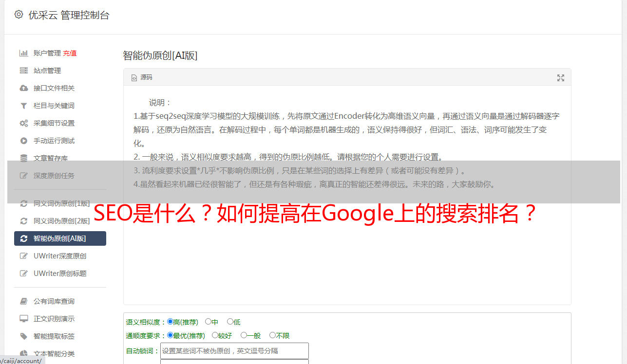Click the red 充值 link

point(70,53)
